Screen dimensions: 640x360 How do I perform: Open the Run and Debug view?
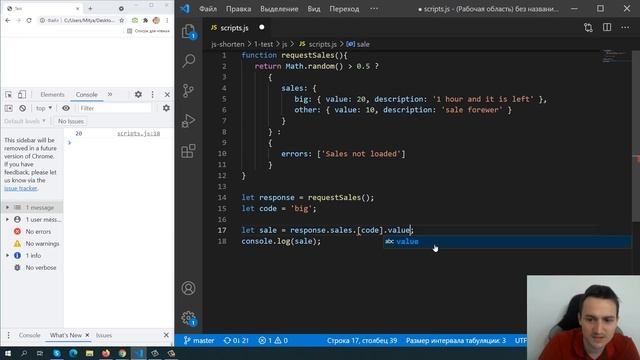coord(188,121)
